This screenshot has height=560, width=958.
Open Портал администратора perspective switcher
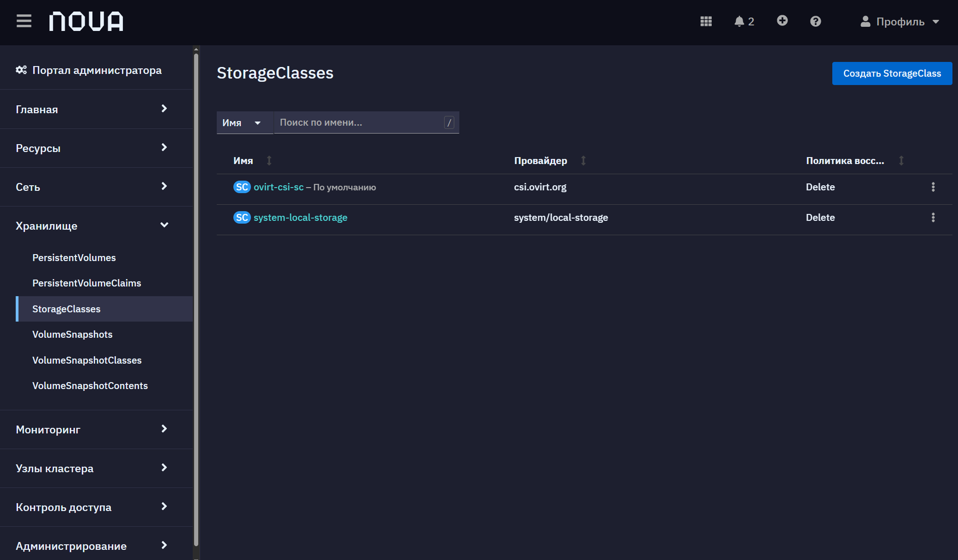[x=89, y=70]
